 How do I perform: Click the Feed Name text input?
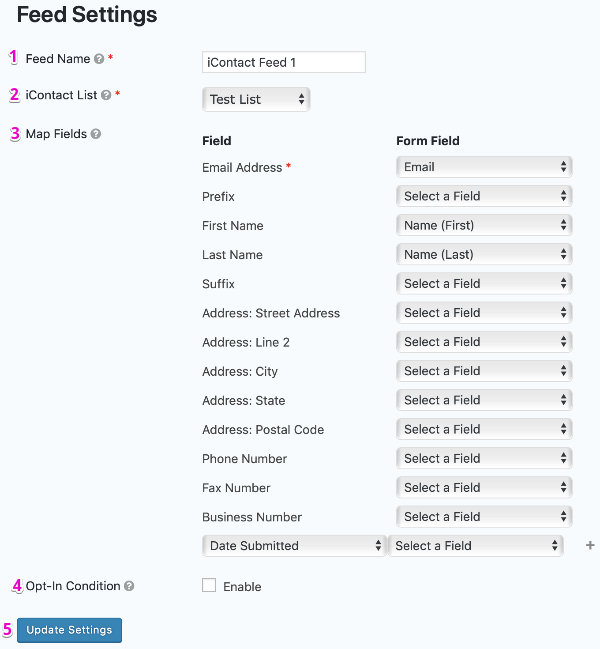pos(284,62)
